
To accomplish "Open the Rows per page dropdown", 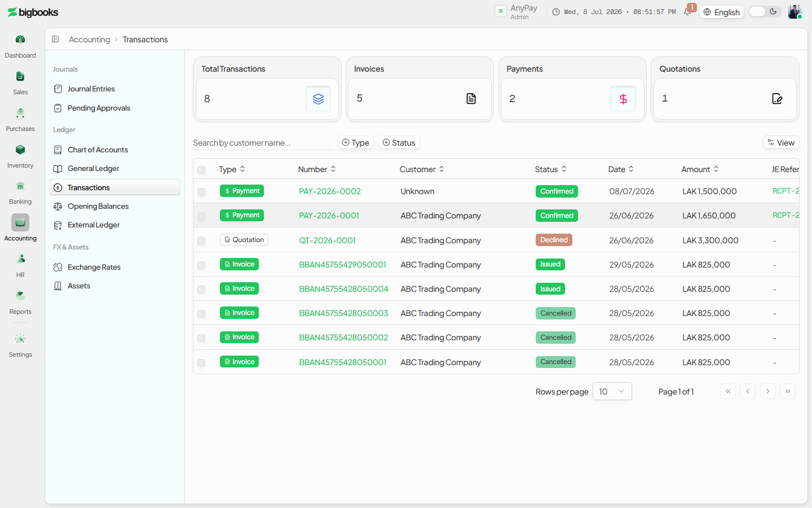I will 612,391.
